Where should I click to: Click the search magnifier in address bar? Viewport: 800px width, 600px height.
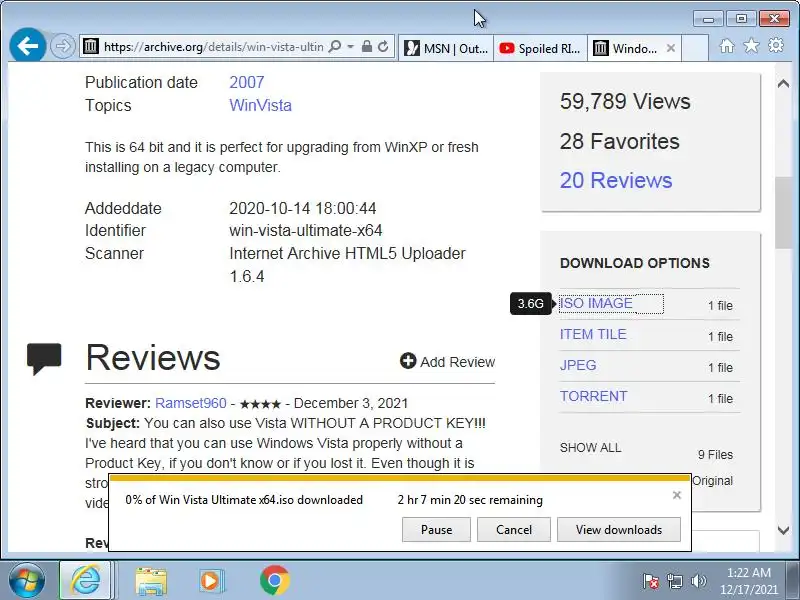335,46
